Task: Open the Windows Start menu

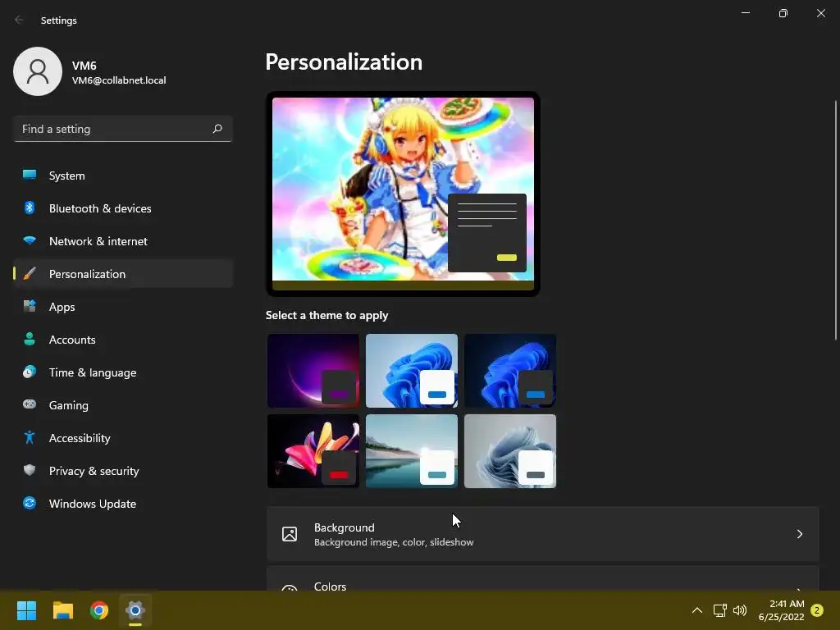Action: click(26, 610)
